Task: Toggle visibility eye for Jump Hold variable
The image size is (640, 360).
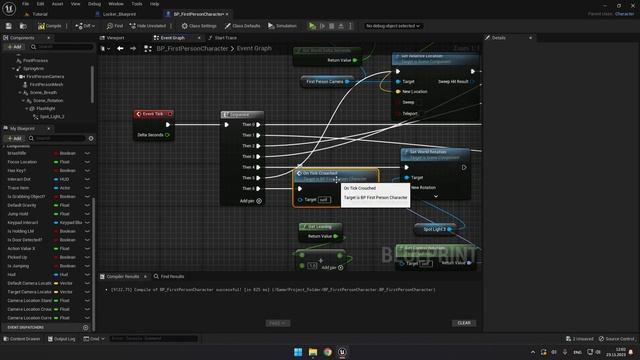Action: [87, 214]
